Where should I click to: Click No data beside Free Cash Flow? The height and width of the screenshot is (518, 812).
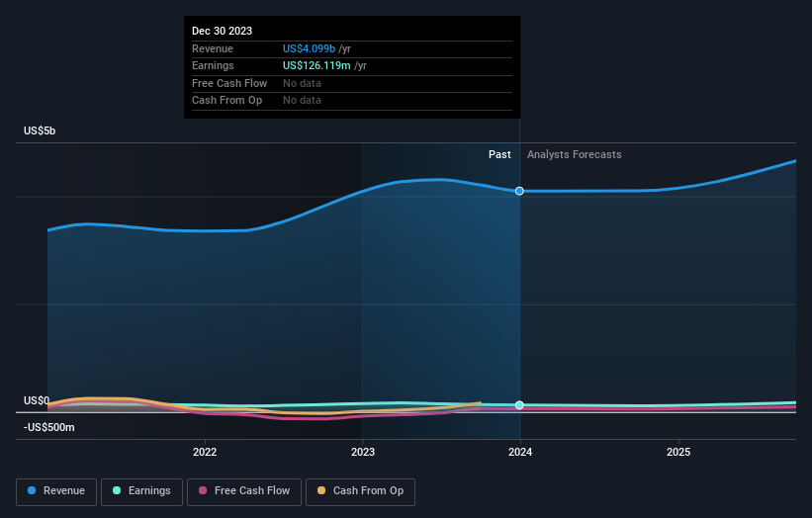point(302,83)
